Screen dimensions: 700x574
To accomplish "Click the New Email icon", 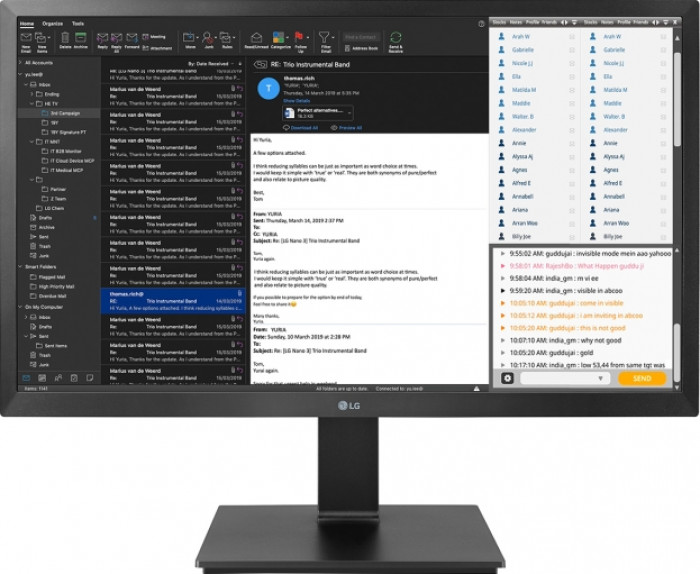I will (x=26, y=38).
